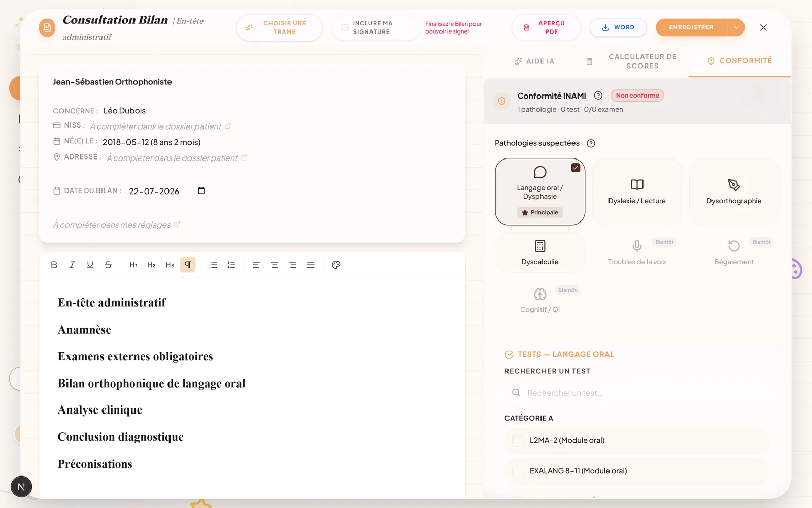Insert a bulleted list

click(x=213, y=265)
